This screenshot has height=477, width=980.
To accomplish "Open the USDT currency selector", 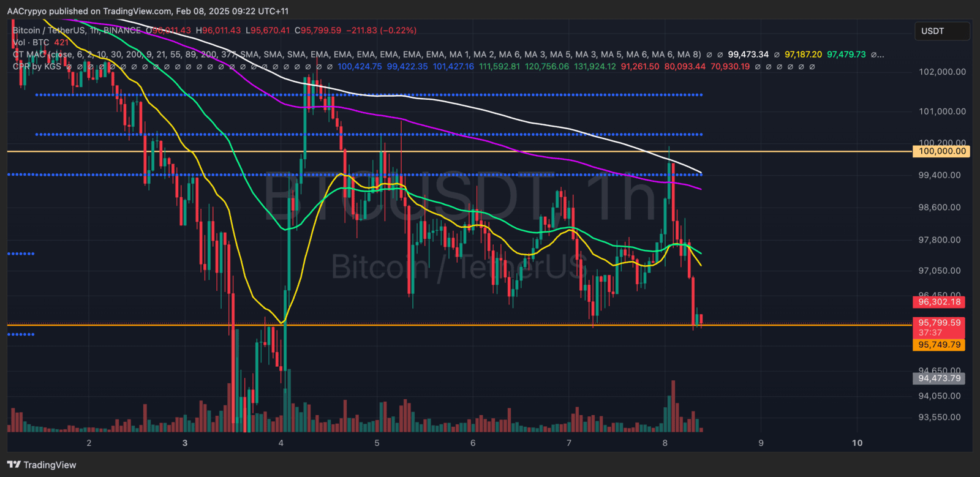I will coord(941,31).
